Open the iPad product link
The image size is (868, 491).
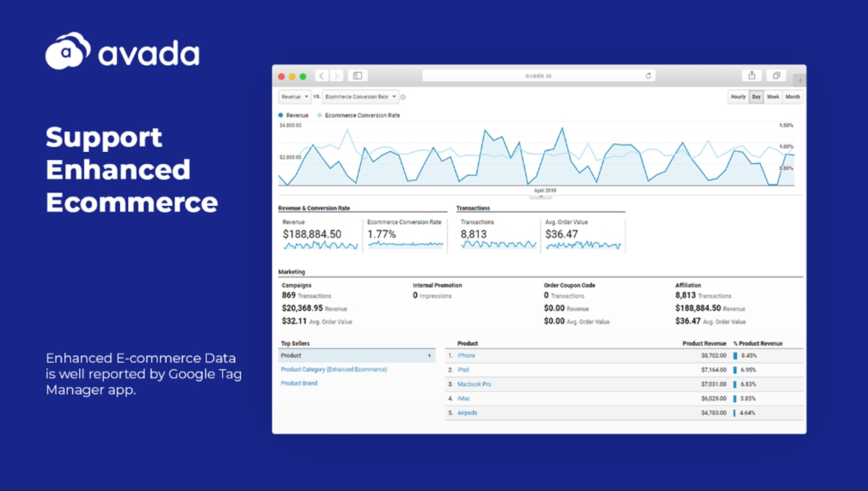click(463, 370)
